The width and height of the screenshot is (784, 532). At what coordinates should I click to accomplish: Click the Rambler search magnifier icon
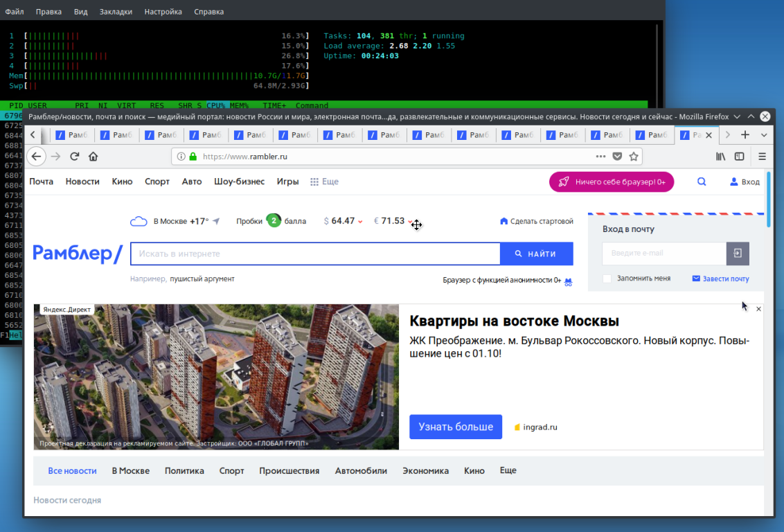point(702,181)
